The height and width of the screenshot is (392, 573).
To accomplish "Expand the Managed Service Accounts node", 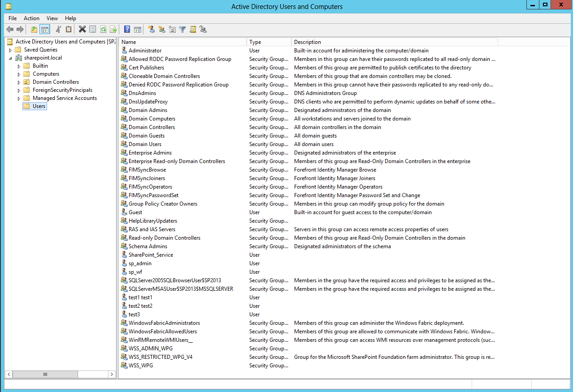I will pos(19,99).
